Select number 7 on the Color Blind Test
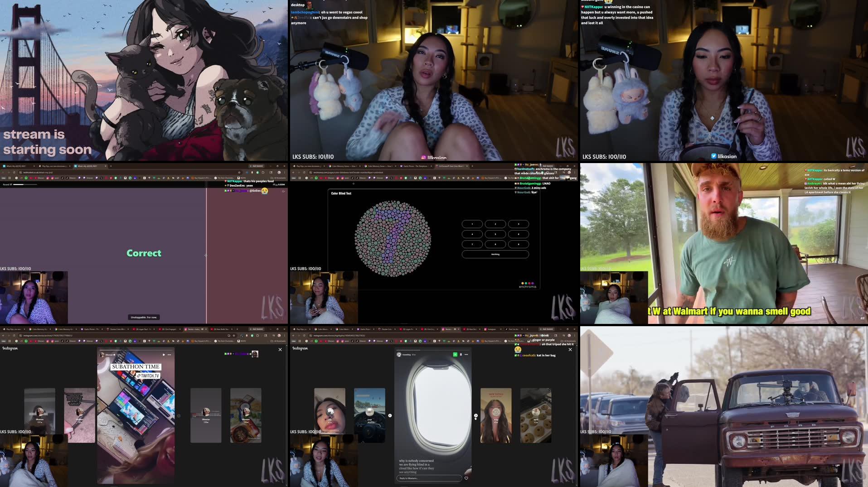Viewport: 868px width, 487px height. (x=472, y=244)
